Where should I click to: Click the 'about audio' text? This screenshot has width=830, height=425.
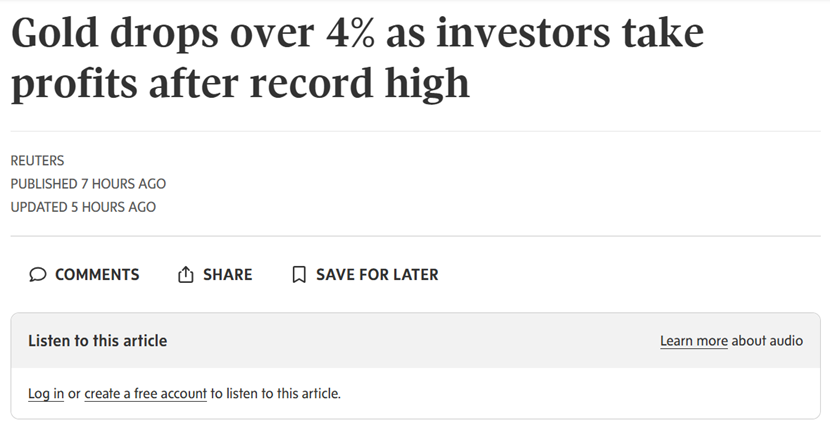pyautogui.click(x=767, y=341)
